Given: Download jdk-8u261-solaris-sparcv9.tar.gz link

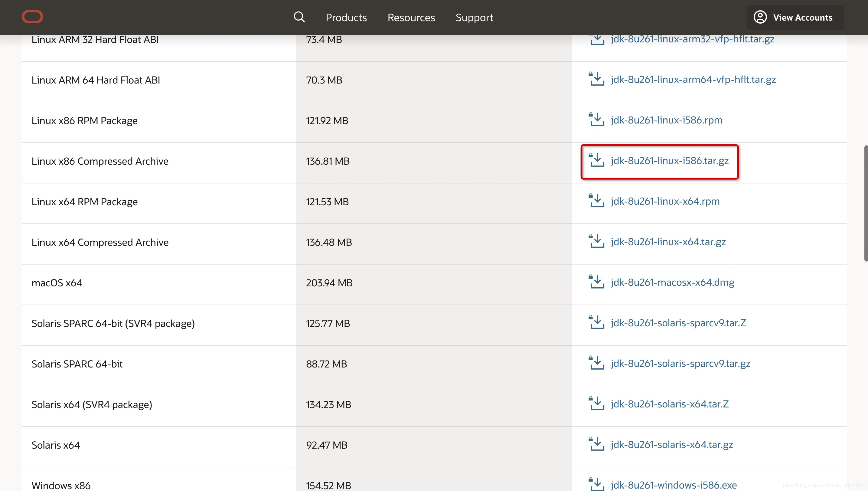Looking at the screenshot, I should pos(680,364).
